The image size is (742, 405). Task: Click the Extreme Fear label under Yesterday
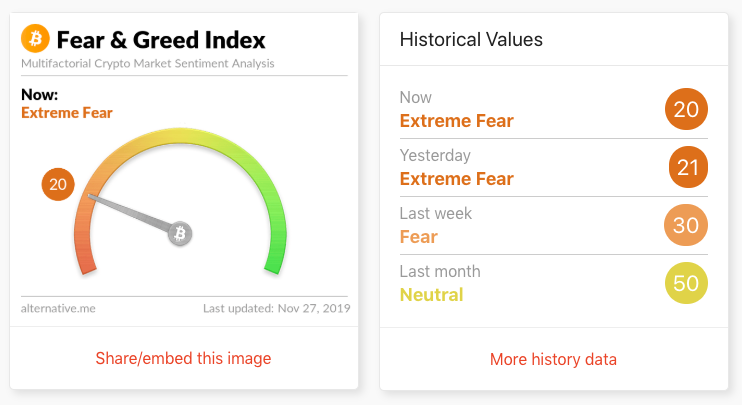tap(457, 179)
